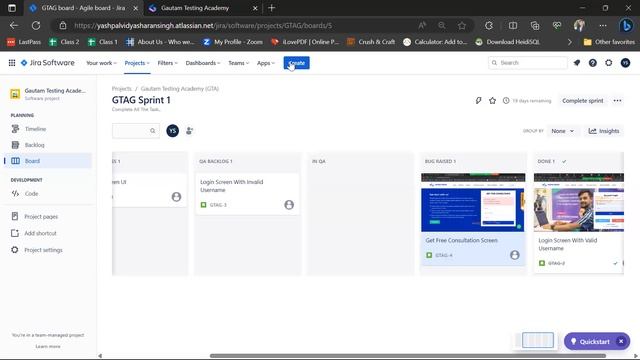Click Projects breadcrumb link
The height and width of the screenshot is (360, 640).
point(122,89)
